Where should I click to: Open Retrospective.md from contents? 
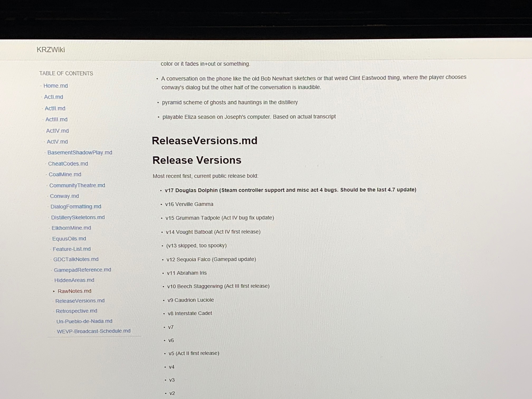(x=77, y=311)
